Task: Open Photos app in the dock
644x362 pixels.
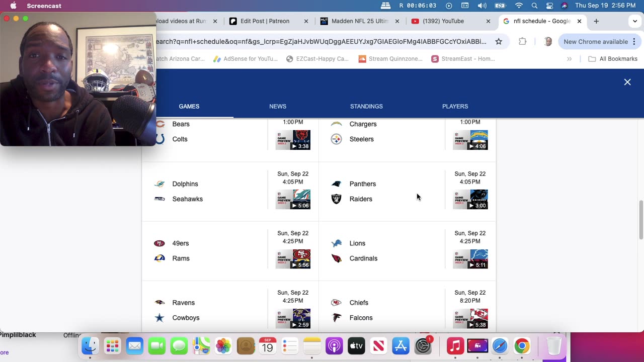Action: point(223,346)
